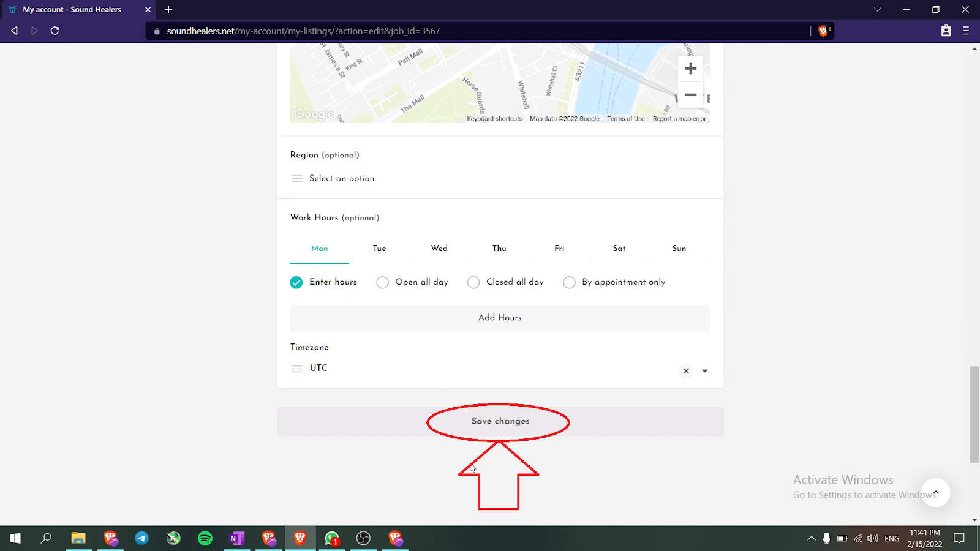980x551 pixels.
Task: Open the ENG language input indicator
Action: [x=892, y=539]
